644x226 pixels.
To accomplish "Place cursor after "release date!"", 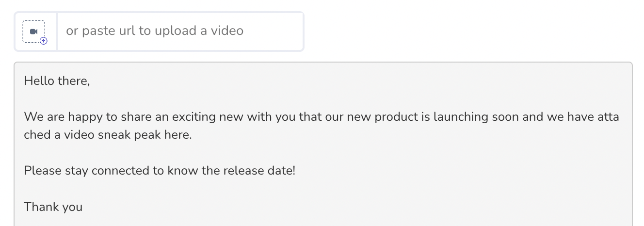I will click(x=296, y=171).
